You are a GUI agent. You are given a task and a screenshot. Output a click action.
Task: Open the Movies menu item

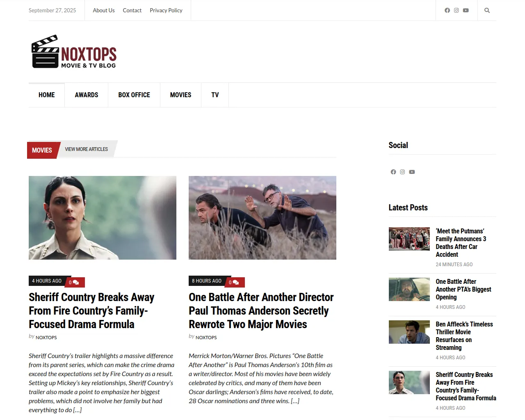(x=181, y=95)
